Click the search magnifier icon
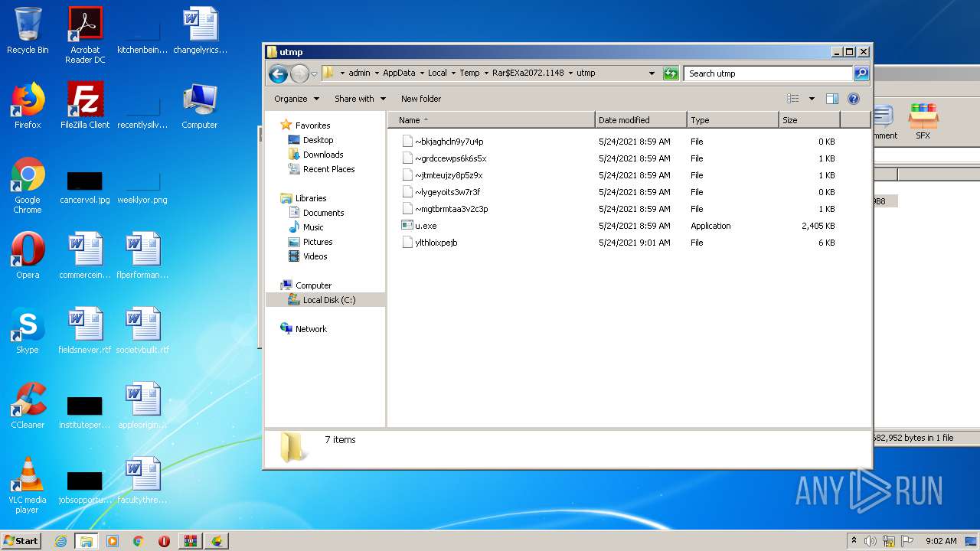Viewport: 980px width, 551px height. pyautogui.click(x=861, y=73)
